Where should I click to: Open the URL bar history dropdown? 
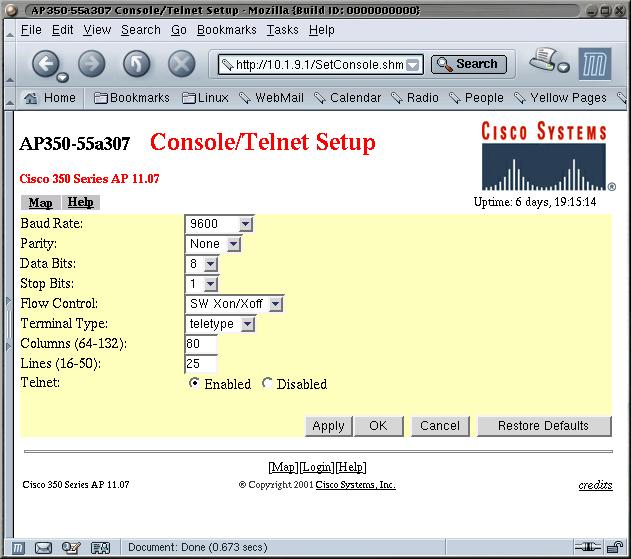click(x=412, y=65)
